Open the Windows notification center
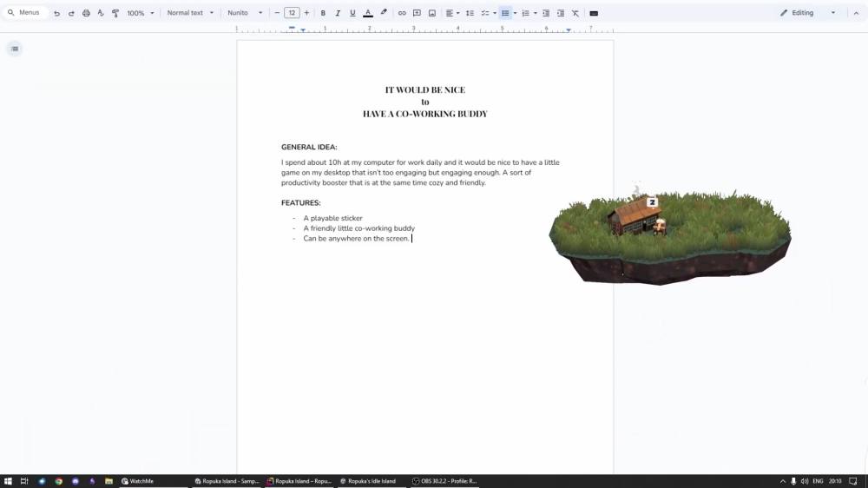Viewport: 868px width, 488px height. point(853,481)
